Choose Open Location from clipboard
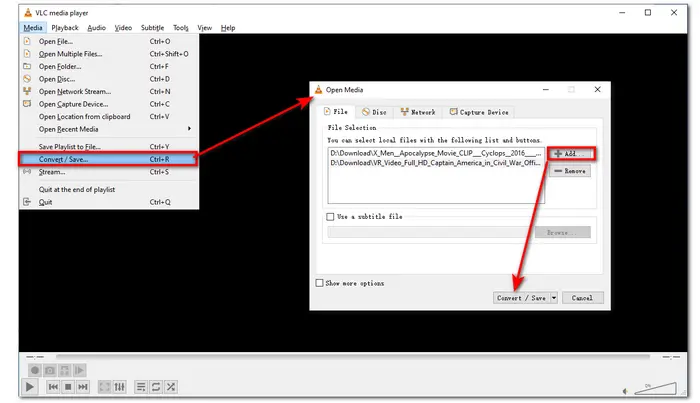This screenshot has height=403, width=700. (109, 116)
